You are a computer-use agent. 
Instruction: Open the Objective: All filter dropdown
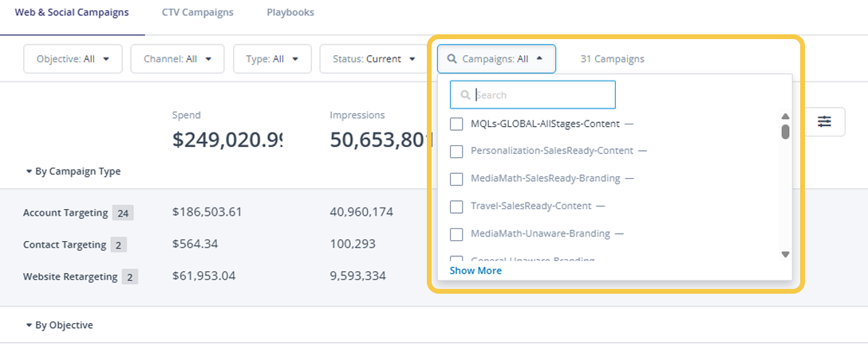[x=73, y=59]
